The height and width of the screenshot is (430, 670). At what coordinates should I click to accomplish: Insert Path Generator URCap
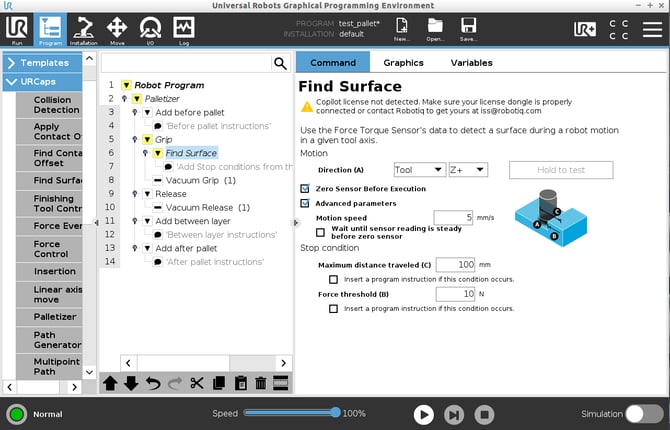click(x=49, y=340)
